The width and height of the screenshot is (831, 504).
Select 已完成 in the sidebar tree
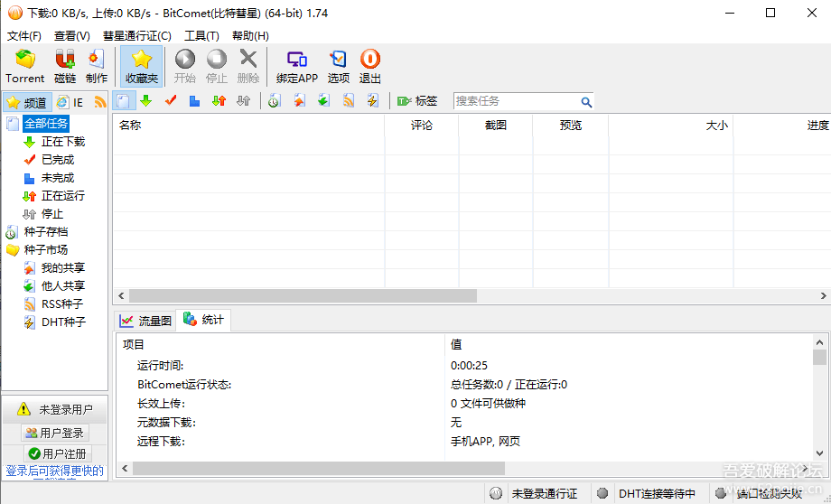58,160
